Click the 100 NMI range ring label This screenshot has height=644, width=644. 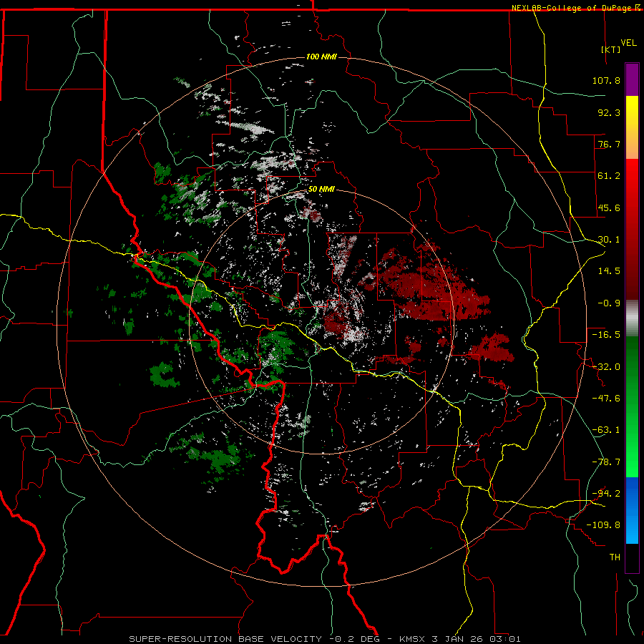click(321, 57)
